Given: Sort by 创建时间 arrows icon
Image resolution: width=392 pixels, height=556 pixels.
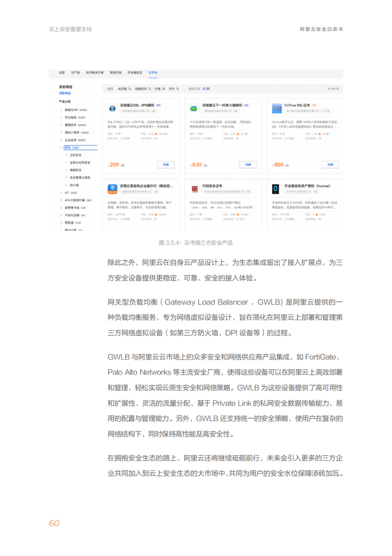Looking at the screenshot, I should coord(150,89).
